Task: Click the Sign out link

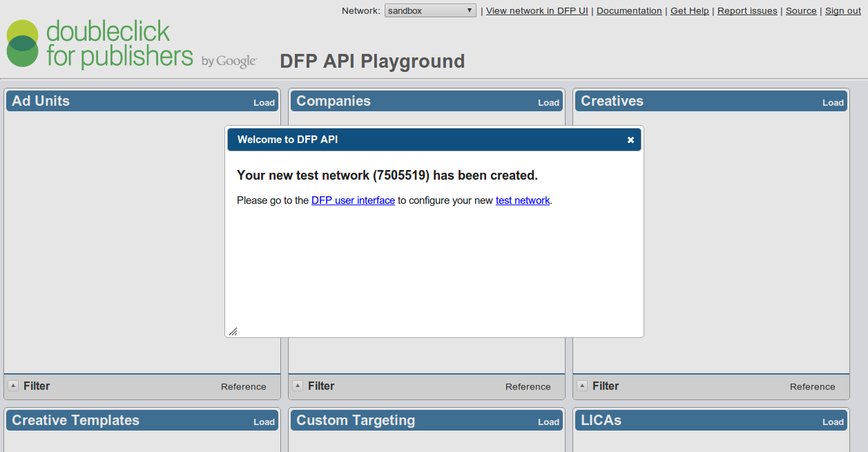Action: [x=843, y=10]
